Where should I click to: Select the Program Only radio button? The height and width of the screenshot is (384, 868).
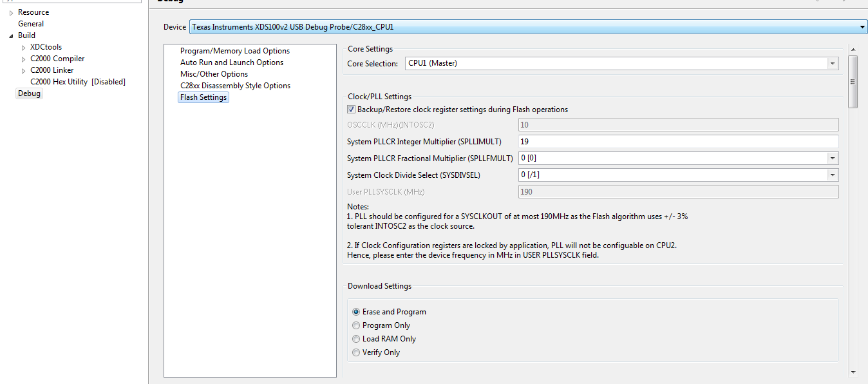[x=356, y=325]
